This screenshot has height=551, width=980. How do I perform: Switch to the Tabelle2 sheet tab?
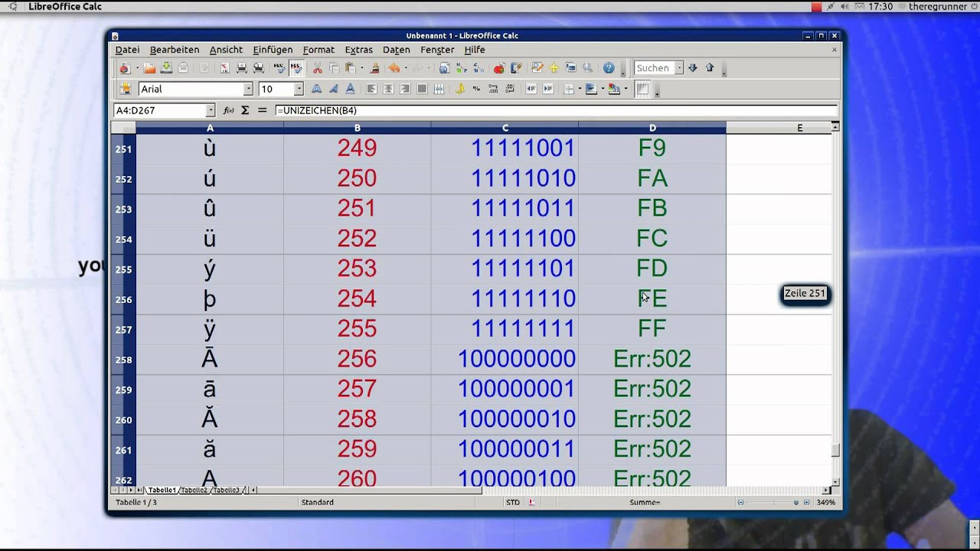194,490
